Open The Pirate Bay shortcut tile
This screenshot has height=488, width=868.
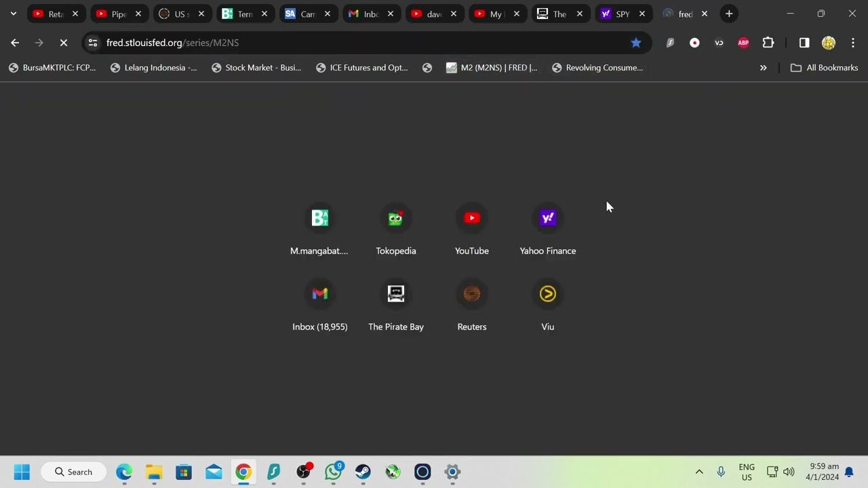(396, 306)
